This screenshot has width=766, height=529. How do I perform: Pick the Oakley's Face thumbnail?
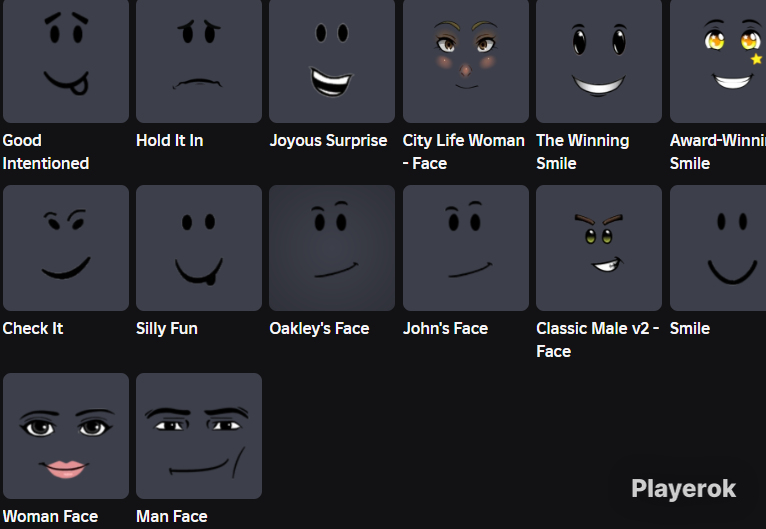(x=332, y=248)
